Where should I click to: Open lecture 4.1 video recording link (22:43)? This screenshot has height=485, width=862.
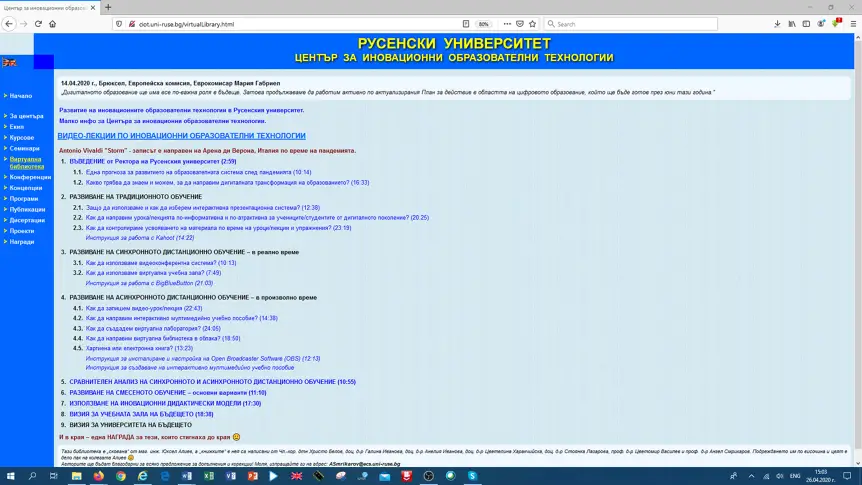(x=144, y=308)
